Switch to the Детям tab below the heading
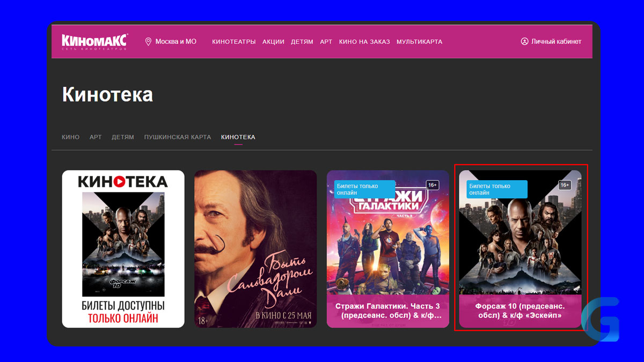Viewport: 644px width, 362px height. pos(123,137)
